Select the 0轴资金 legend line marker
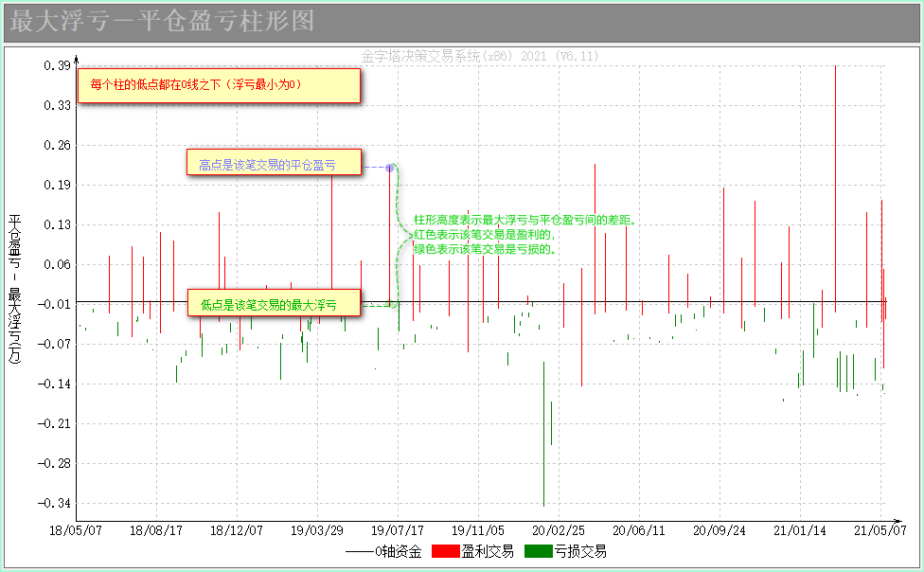The height and width of the screenshot is (572, 924). pyautogui.click(x=359, y=551)
